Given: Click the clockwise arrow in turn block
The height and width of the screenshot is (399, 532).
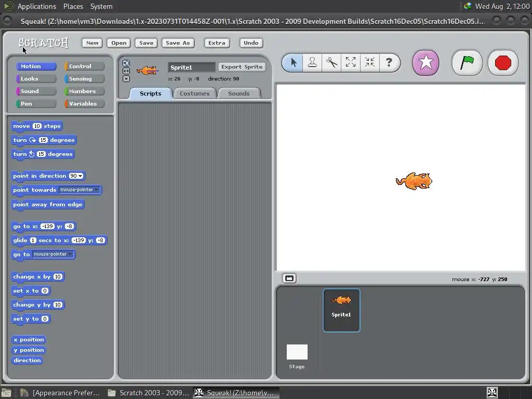Looking at the screenshot, I should (x=33, y=140).
